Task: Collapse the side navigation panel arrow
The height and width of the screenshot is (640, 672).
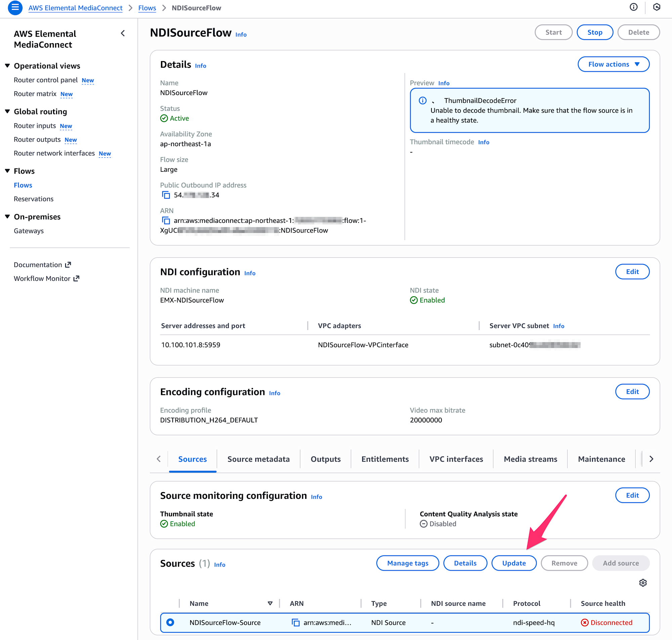Action: coord(123,33)
